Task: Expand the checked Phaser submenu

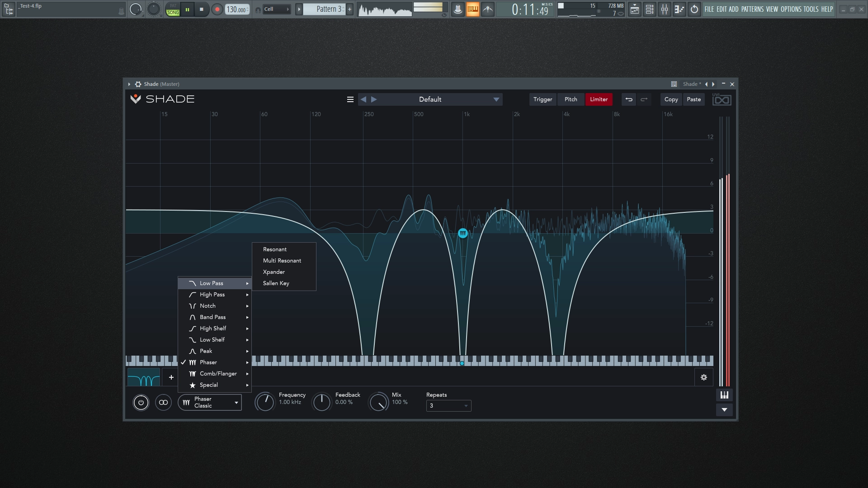Action: pyautogui.click(x=215, y=362)
